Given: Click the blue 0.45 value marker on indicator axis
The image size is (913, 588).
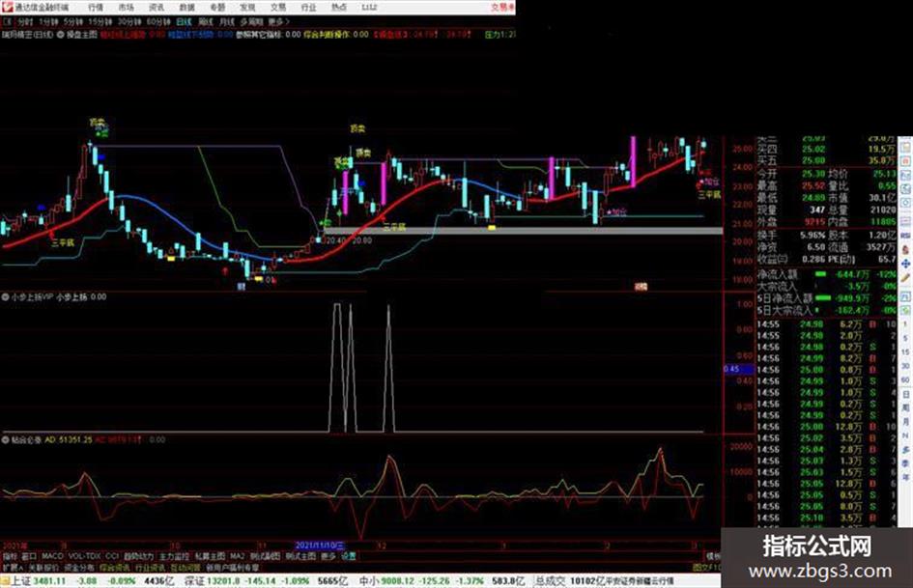Looking at the screenshot, I should coord(739,369).
